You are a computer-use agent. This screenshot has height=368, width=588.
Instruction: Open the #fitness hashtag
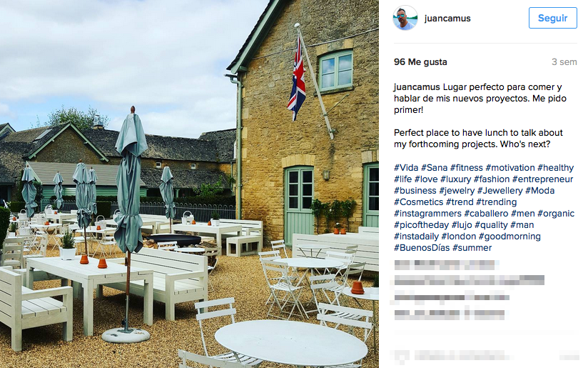pyautogui.click(x=466, y=168)
